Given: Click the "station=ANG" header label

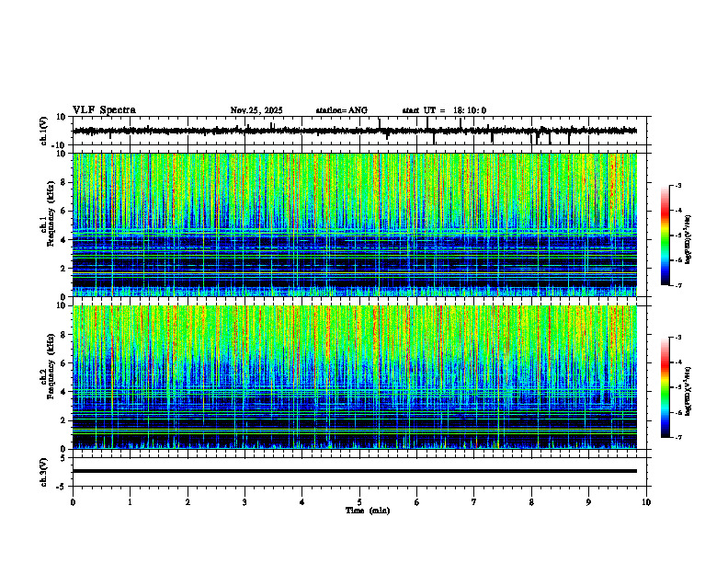Looking at the screenshot, I should click(342, 110).
